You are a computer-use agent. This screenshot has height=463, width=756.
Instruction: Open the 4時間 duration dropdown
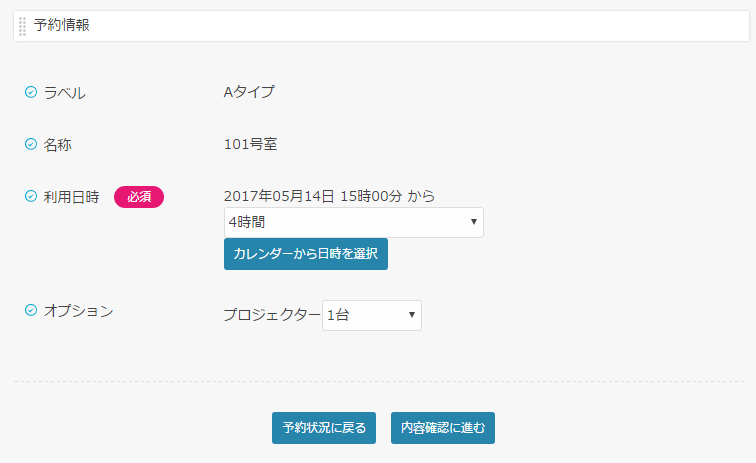pyautogui.click(x=354, y=222)
